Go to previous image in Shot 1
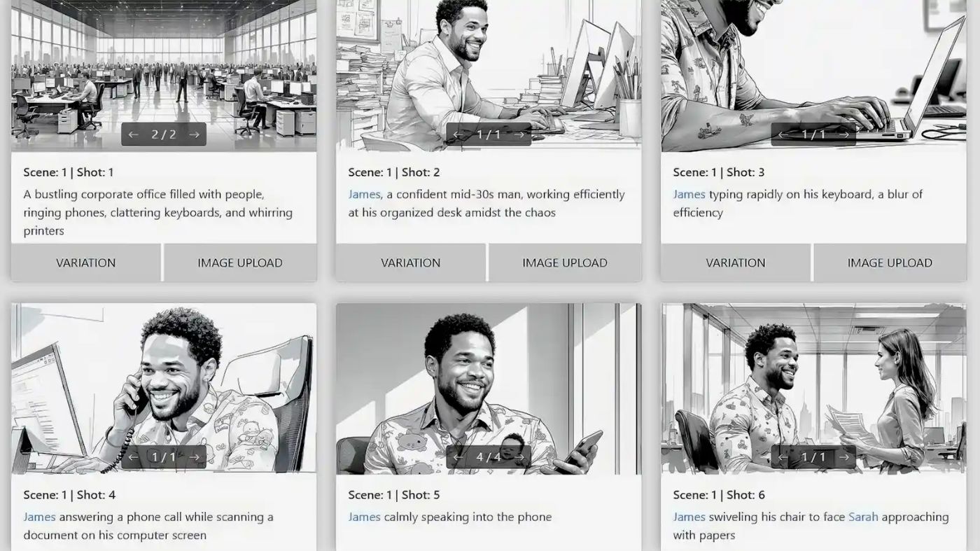Image resolution: width=980 pixels, height=551 pixels. click(134, 134)
